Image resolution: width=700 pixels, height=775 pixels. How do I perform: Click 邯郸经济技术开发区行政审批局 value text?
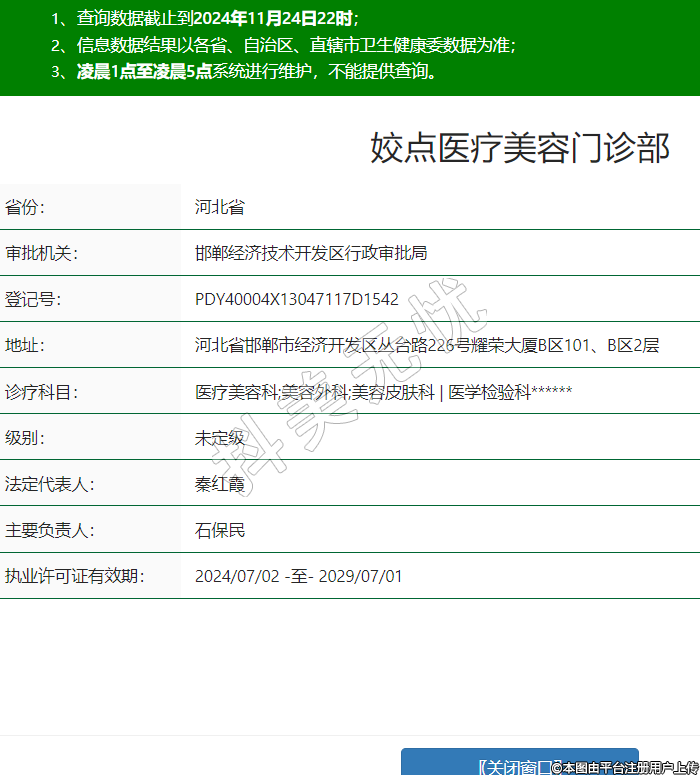(x=311, y=253)
